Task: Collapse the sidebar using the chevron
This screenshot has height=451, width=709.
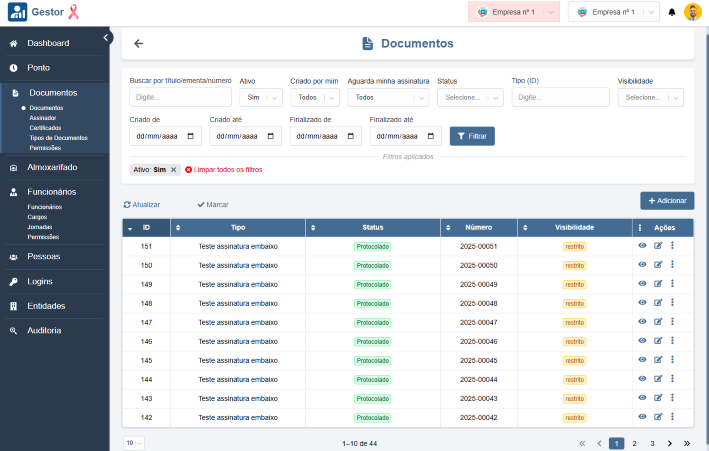Action: (107, 37)
